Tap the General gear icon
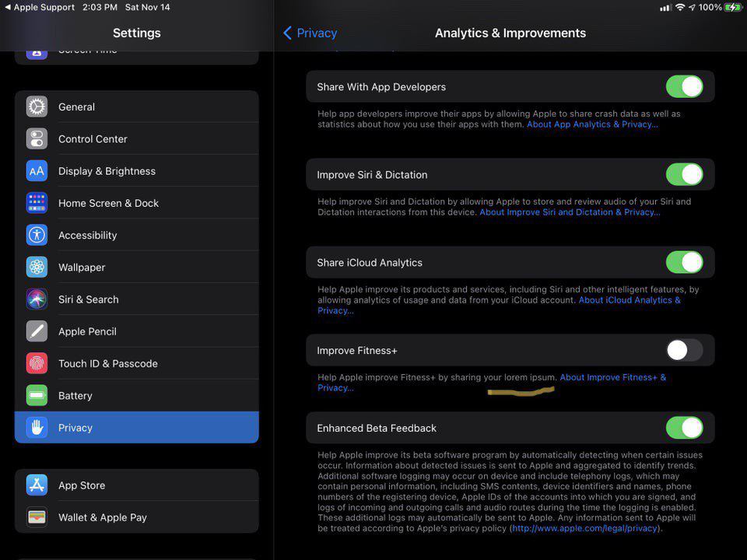747x560 pixels. (x=37, y=107)
